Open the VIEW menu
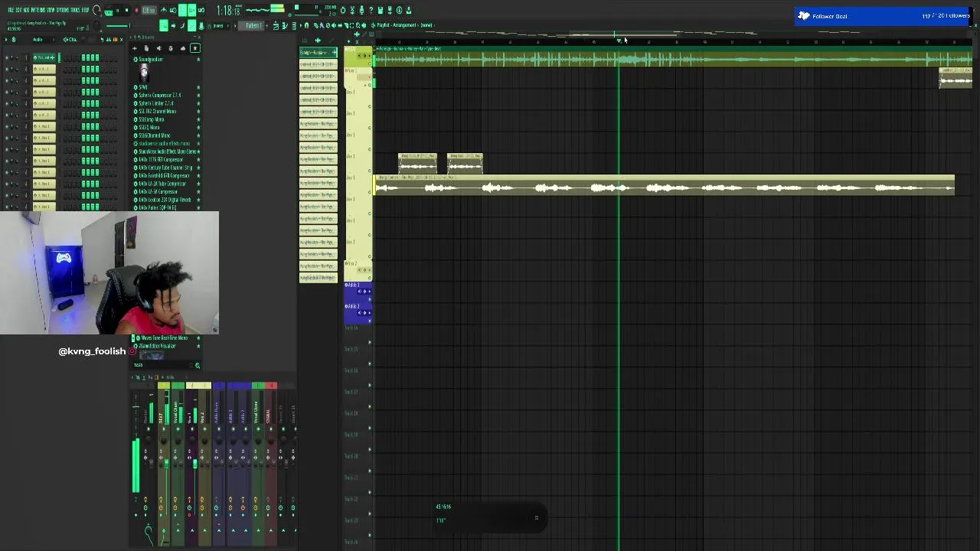 [x=51, y=10]
